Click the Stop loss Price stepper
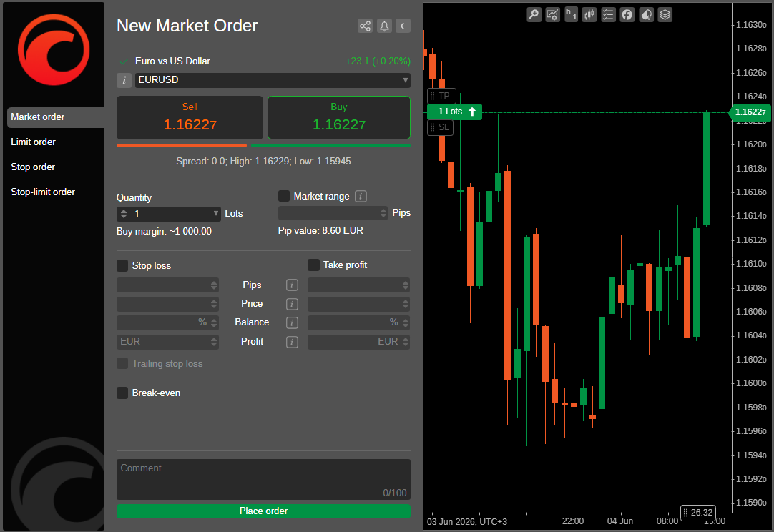 tap(214, 304)
